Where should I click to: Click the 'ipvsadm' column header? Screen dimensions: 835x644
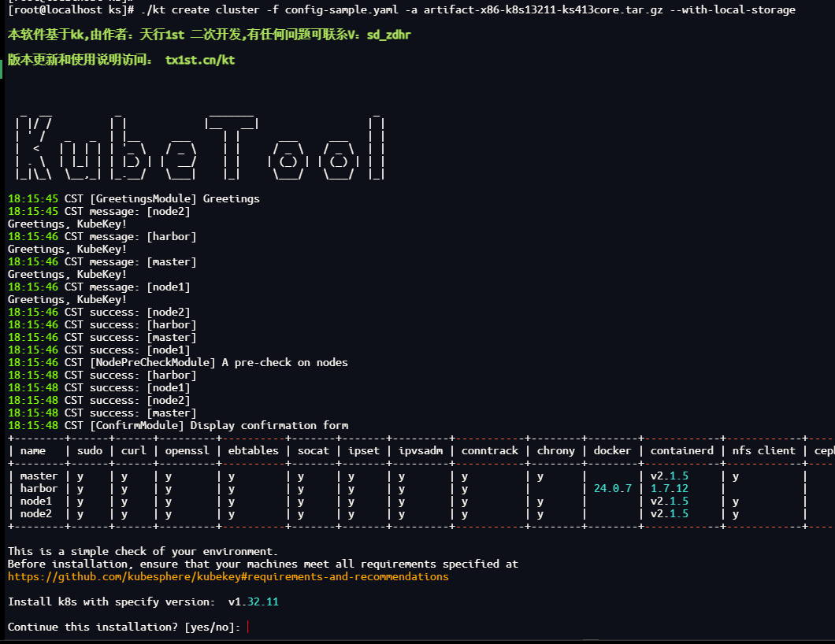421,451
